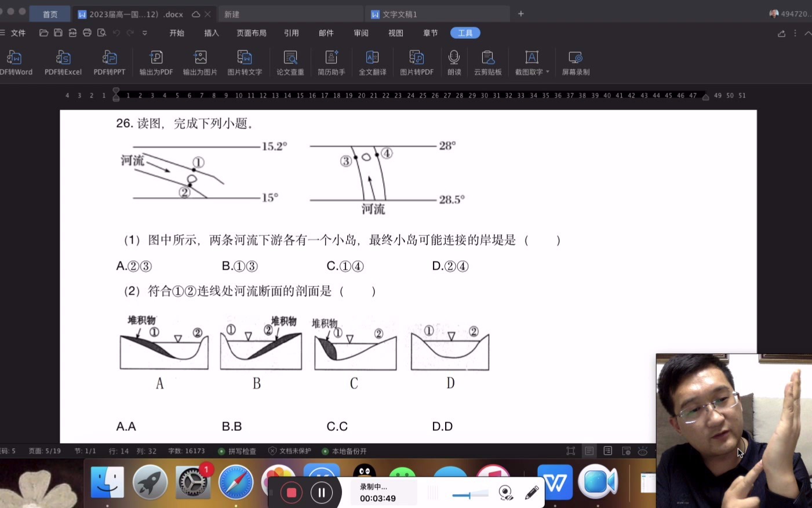Stop the recording with the red stop button

[x=292, y=493]
